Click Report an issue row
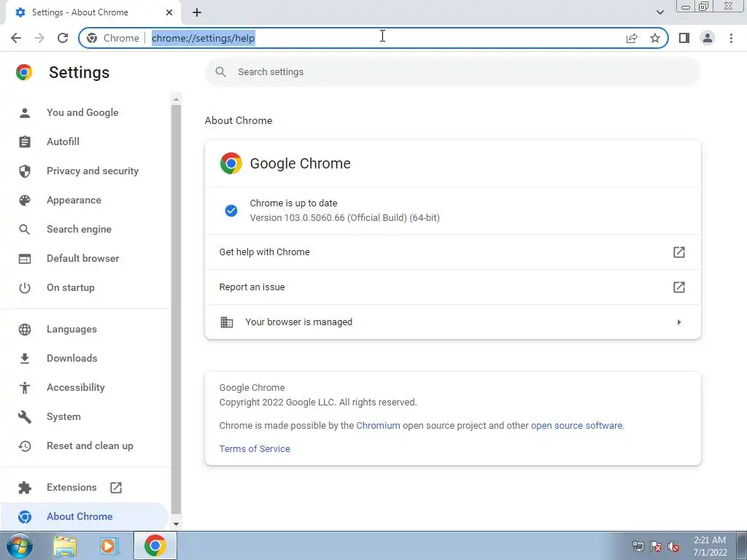This screenshot has height=560, width=747. 452,287
